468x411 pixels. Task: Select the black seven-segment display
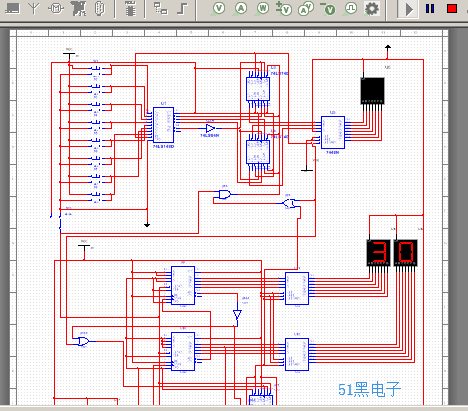[x=372, y=91]
